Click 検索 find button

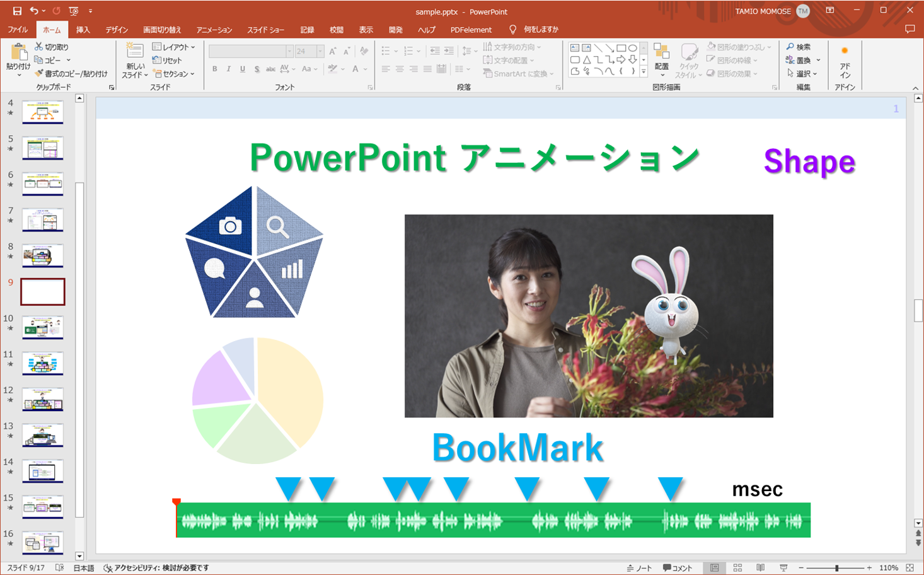[798, 47]
